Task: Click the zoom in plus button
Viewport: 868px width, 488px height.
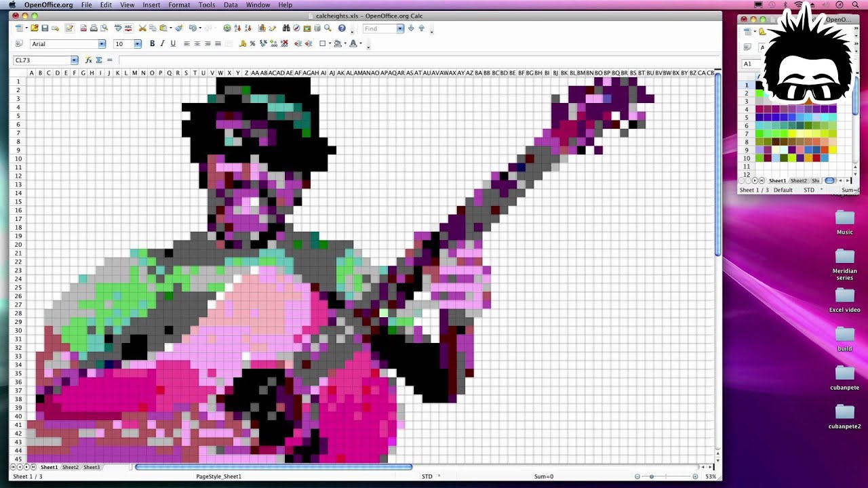Action: [696, 476]
